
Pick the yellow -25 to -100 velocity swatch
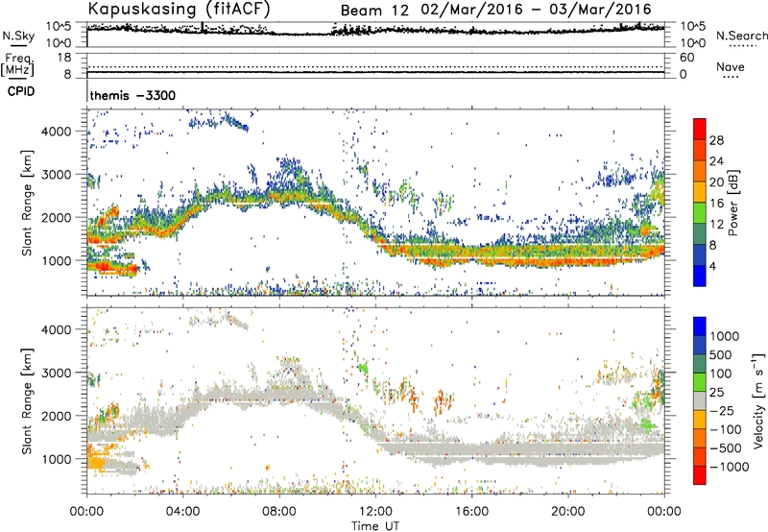point(700,420)
